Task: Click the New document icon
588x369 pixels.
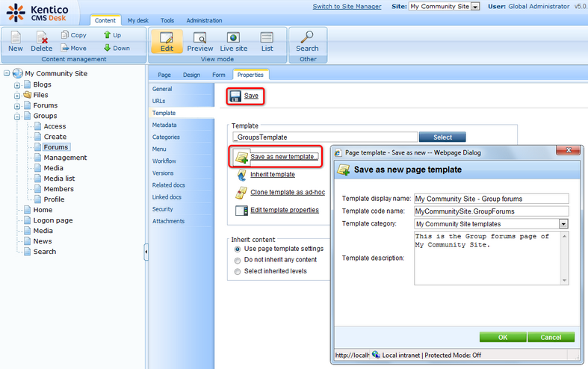Action: click(15, 37)
